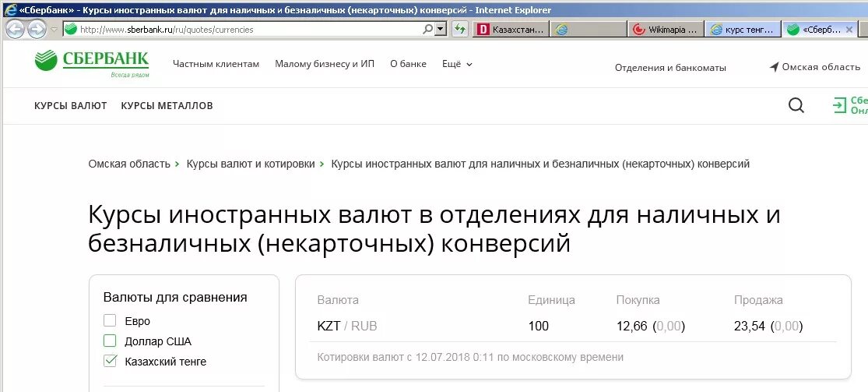
Task: Open Частным клиентам section
Action: (216, 64)
